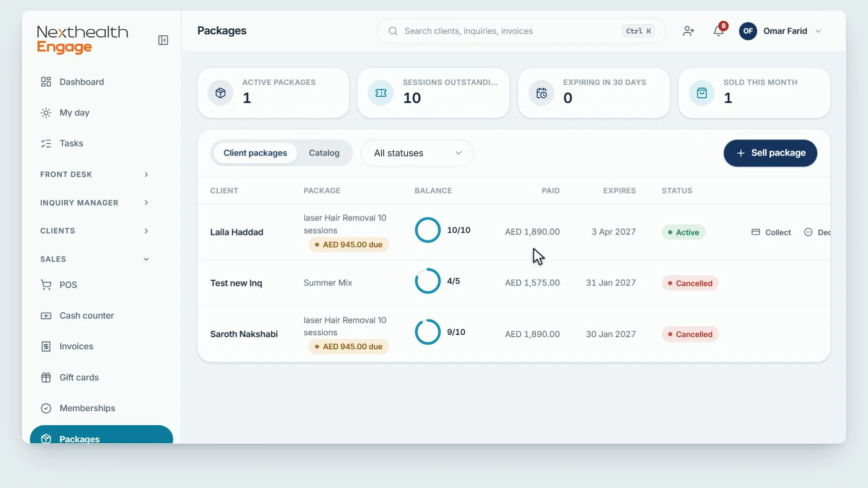Click the My day sun icon
This screenshot has width=868, height=488.
(46, 113)
